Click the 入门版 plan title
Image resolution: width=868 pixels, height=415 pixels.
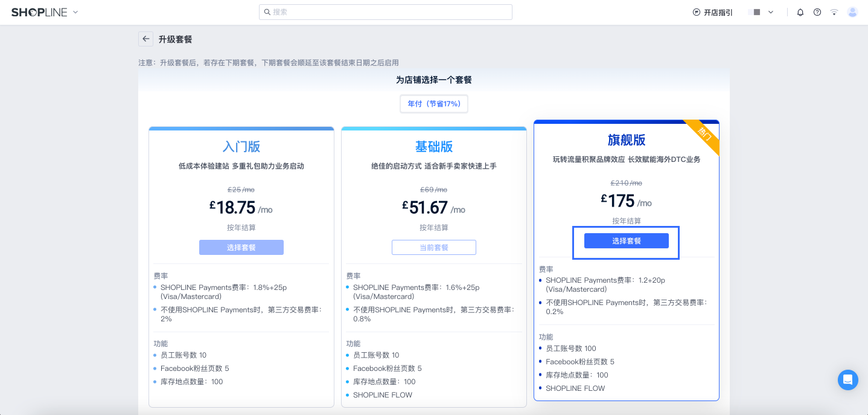(x=241, y=147)
